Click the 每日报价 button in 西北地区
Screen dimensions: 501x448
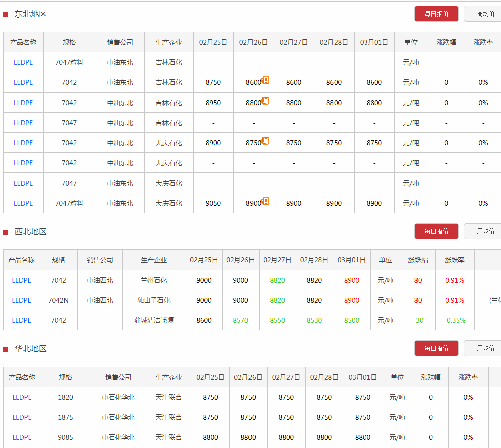(x=437, y=231)
